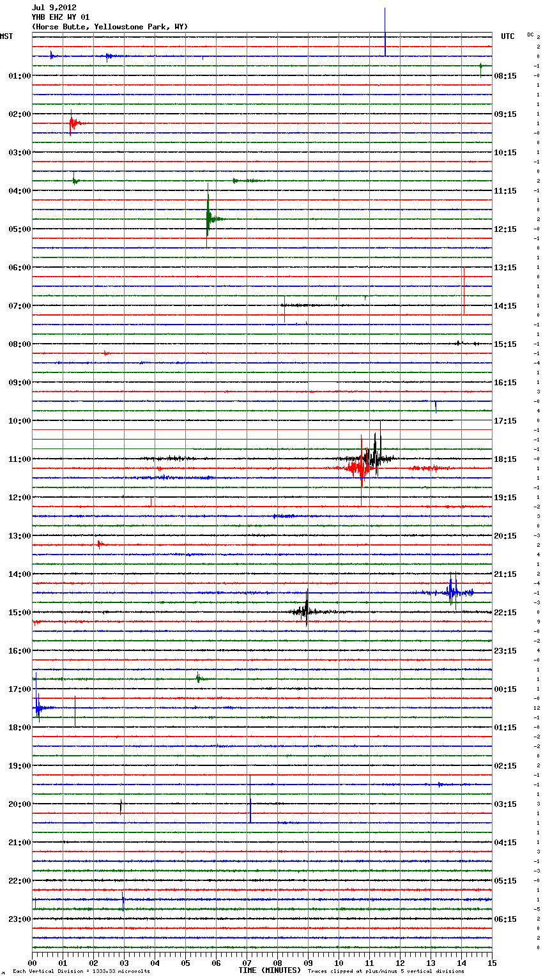Click the 19:15 UTC time label
This screenshot has width=543, height=980.
tap(505, 498)
